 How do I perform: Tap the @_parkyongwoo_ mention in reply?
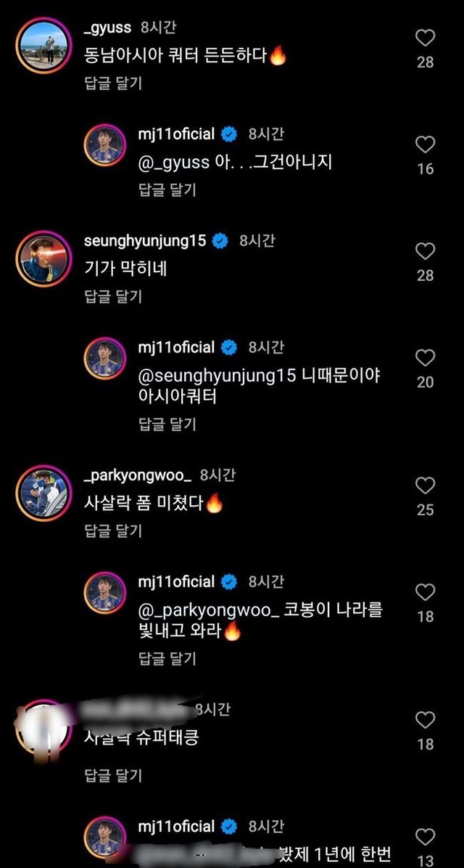209,611
